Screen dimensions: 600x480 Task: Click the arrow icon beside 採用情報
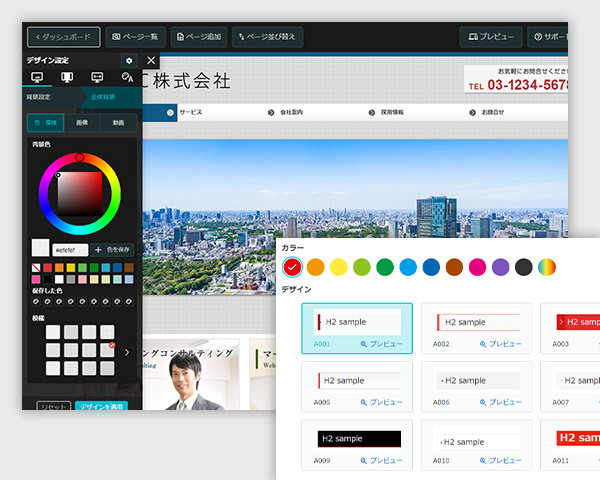pos(372,113)
